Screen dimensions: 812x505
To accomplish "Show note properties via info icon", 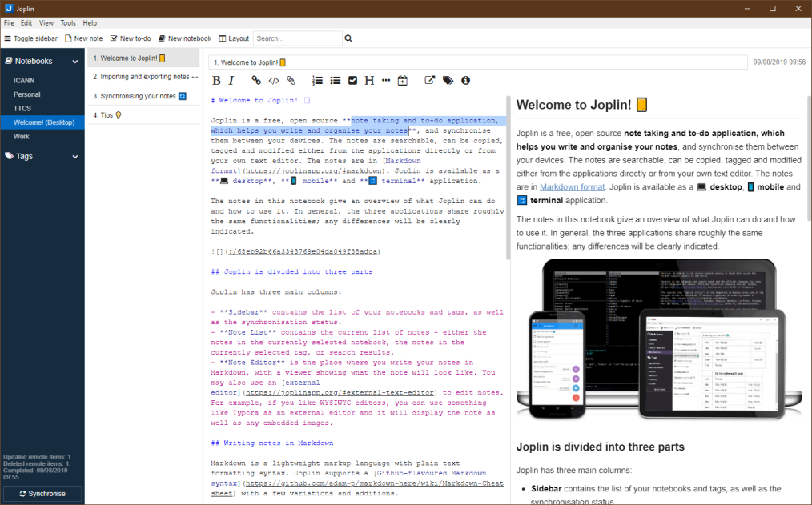I will (x=465, y=80).
